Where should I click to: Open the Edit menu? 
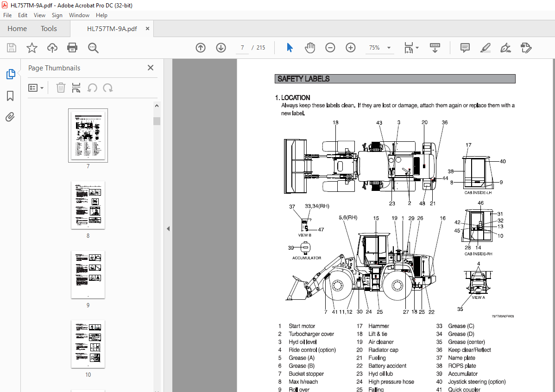point(23,15)
